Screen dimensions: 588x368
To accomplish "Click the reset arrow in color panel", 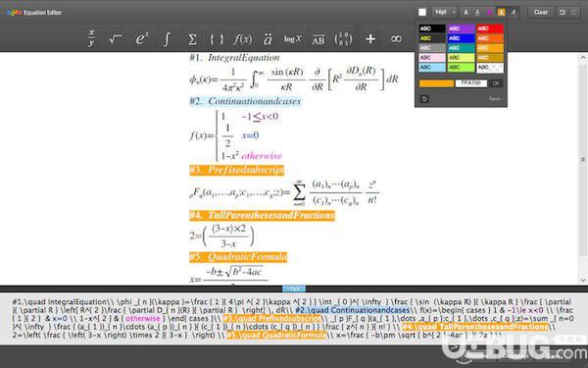I will tap(424, 99).
